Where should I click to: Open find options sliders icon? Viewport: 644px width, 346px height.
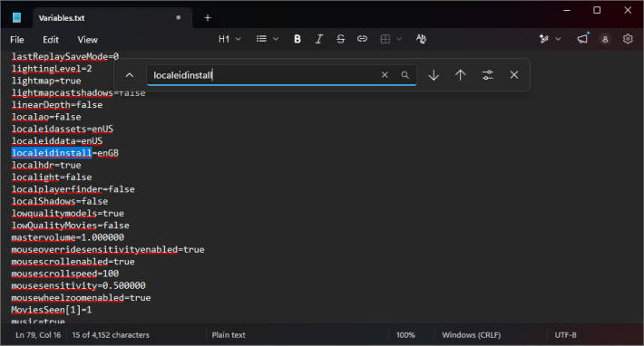coord(487,75)
